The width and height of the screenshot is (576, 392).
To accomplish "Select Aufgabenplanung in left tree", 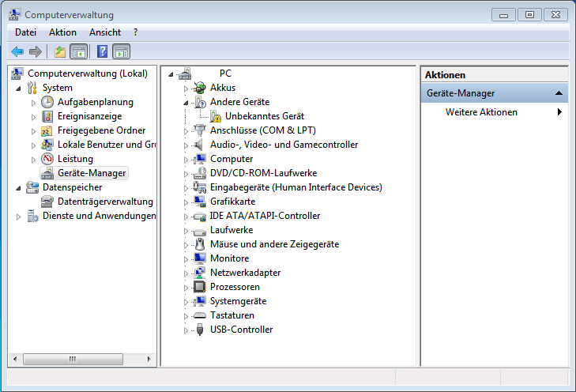I will [95, 102].
